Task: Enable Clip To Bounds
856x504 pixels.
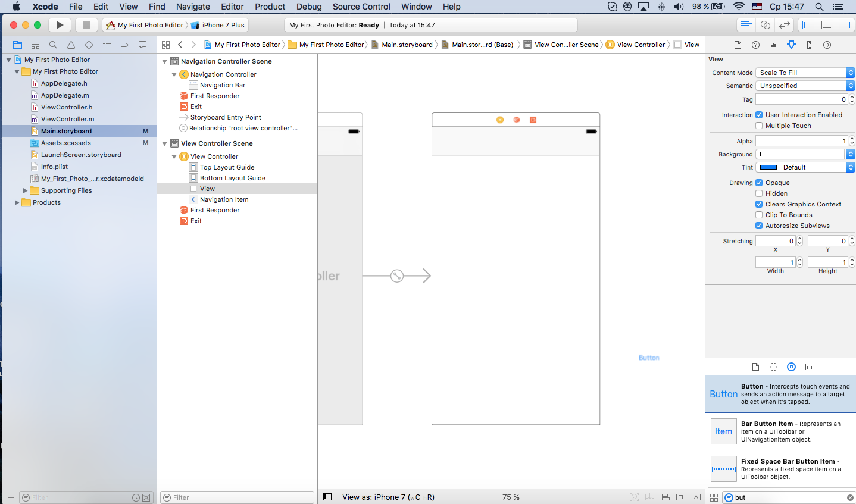Action: coord(759,215)
